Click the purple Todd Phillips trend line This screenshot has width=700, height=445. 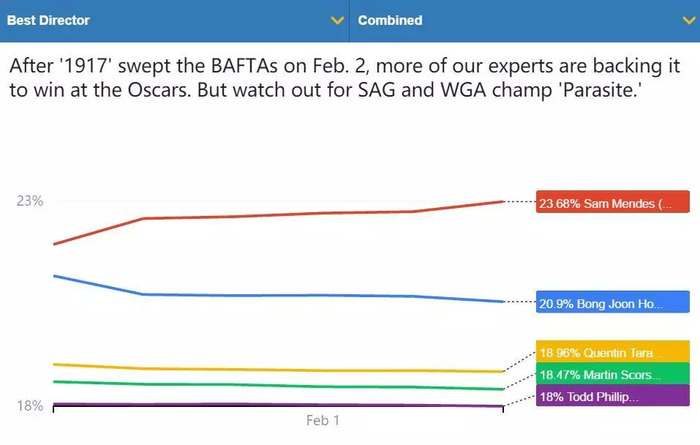pyautogui.click(x=277, y=405)
